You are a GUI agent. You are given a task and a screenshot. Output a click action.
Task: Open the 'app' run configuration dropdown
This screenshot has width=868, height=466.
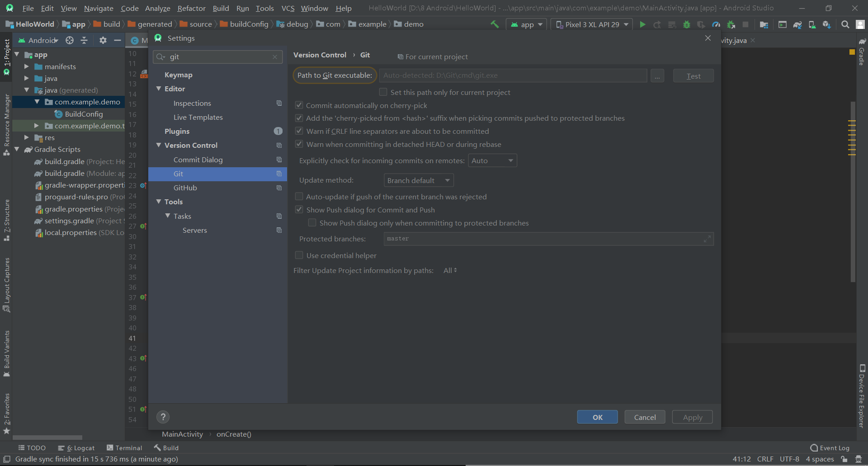(x=527, y=24)
